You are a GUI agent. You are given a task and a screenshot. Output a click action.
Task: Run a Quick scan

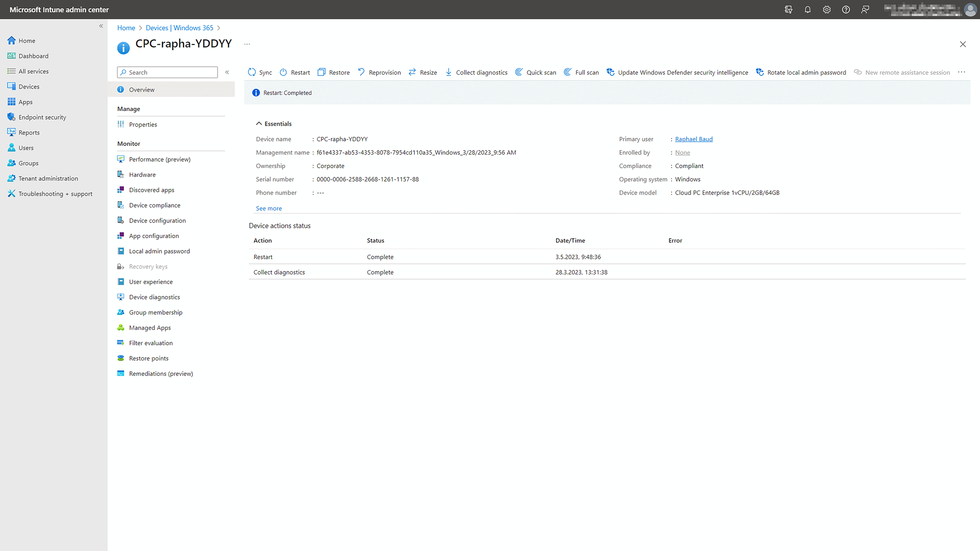[536, 72]
